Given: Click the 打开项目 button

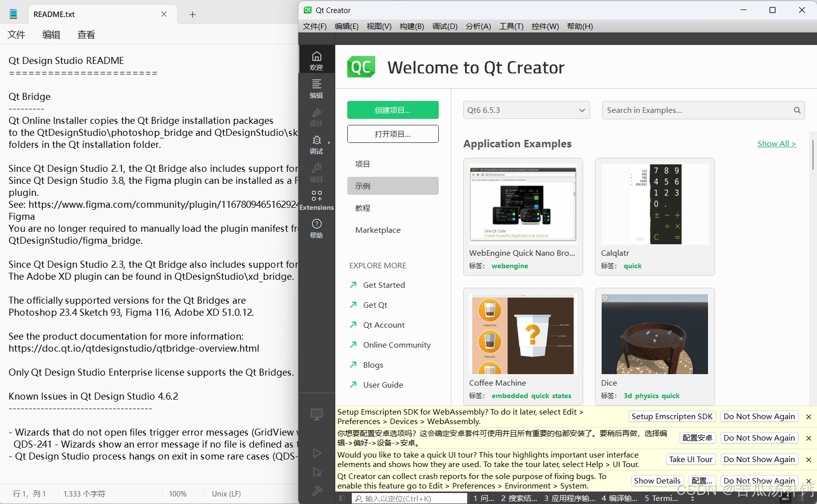Looking at the screenshot, I should [393, 134].
